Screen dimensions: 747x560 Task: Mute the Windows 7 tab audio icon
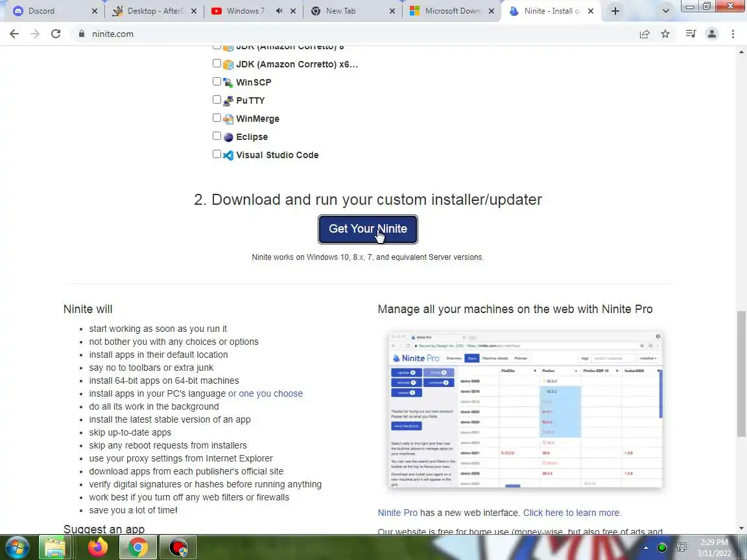click(279, 11)
